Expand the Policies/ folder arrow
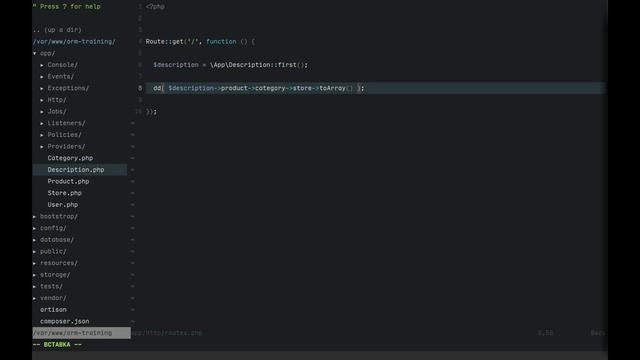 [x=42, y=135]
